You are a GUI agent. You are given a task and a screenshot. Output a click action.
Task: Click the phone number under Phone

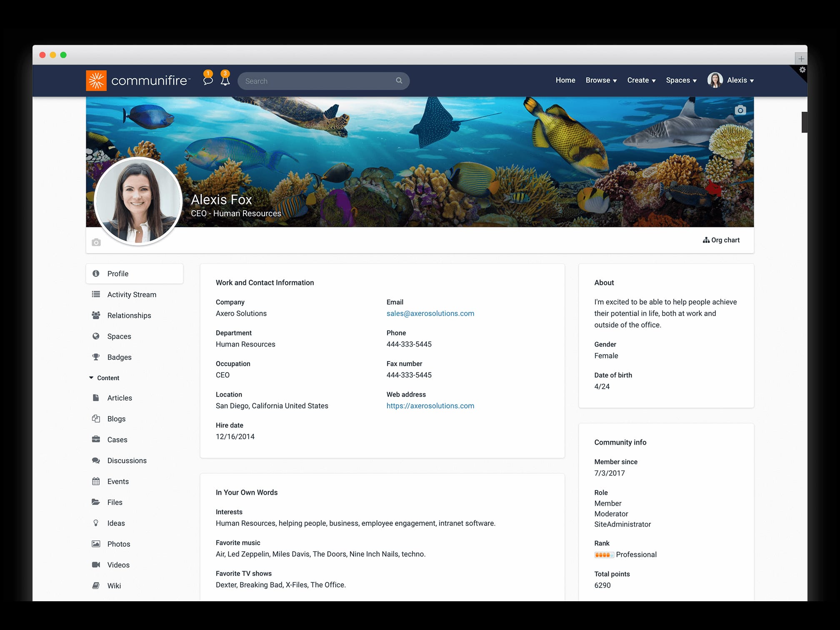pos(409,344)
